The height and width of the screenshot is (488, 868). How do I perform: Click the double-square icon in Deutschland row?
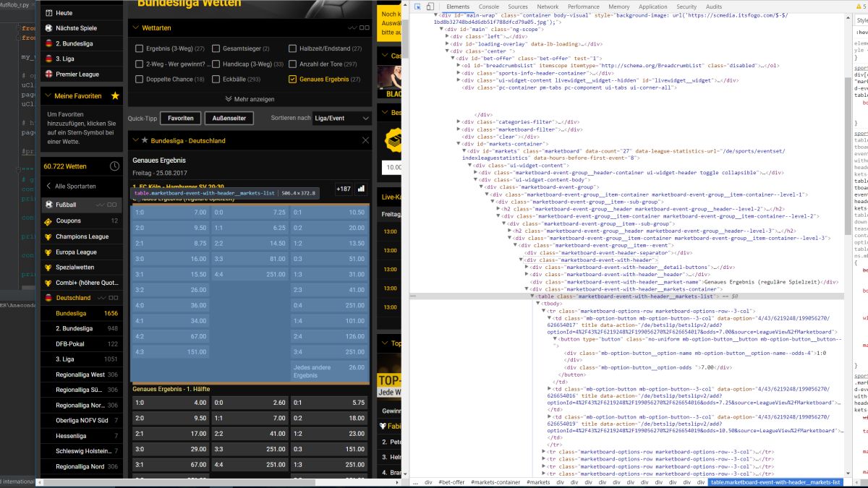point(112,298)
